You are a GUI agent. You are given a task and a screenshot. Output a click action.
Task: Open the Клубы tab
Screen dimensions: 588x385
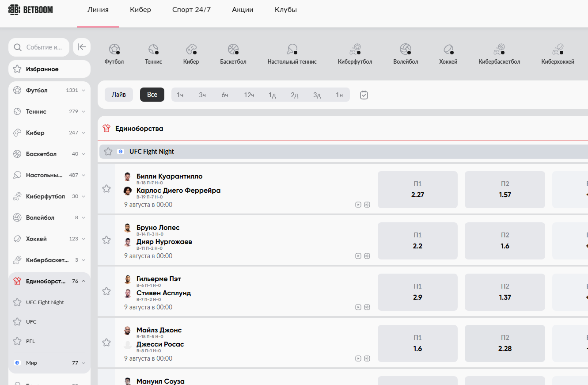click(286, 10)
